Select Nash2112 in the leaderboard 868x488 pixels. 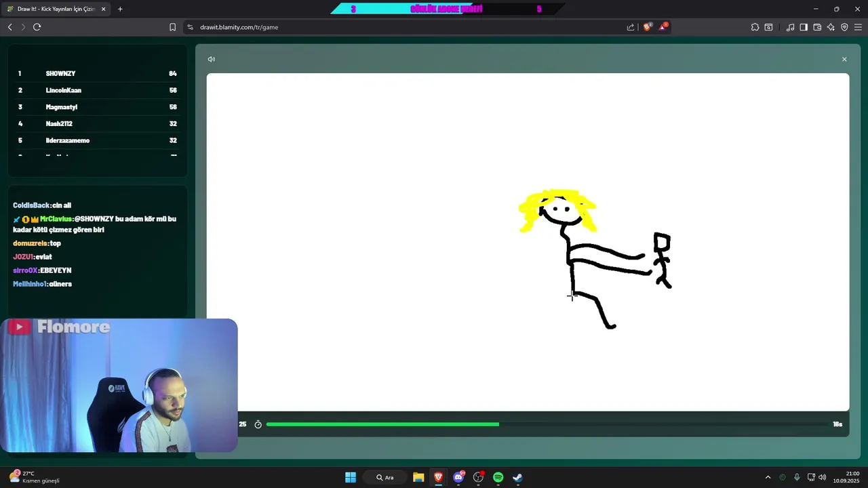point(59,123)
